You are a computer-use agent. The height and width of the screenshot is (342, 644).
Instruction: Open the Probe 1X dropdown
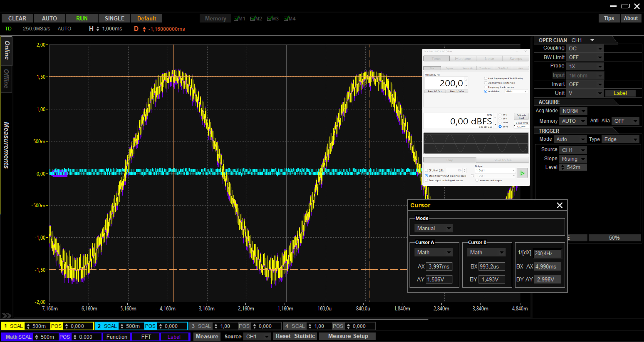tap(585, 66)
